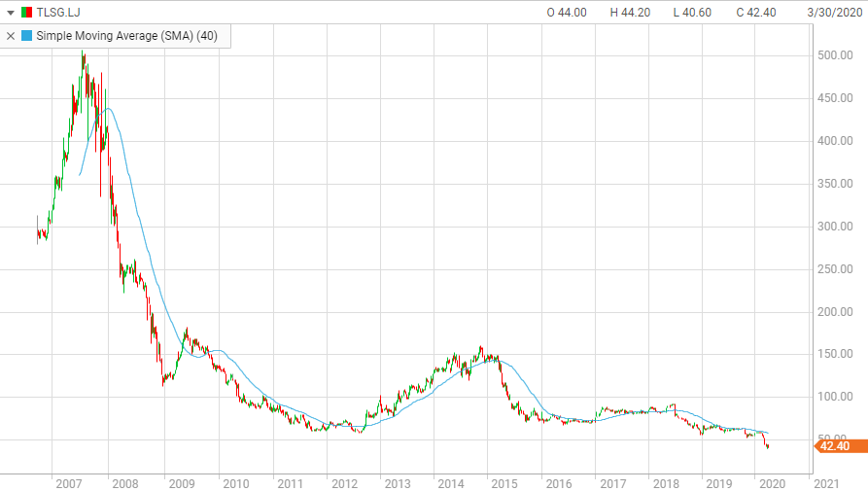Screen dimensions: 868x491
Task: Click the 2007 year on time axis
Action: (x=68, y=483)
